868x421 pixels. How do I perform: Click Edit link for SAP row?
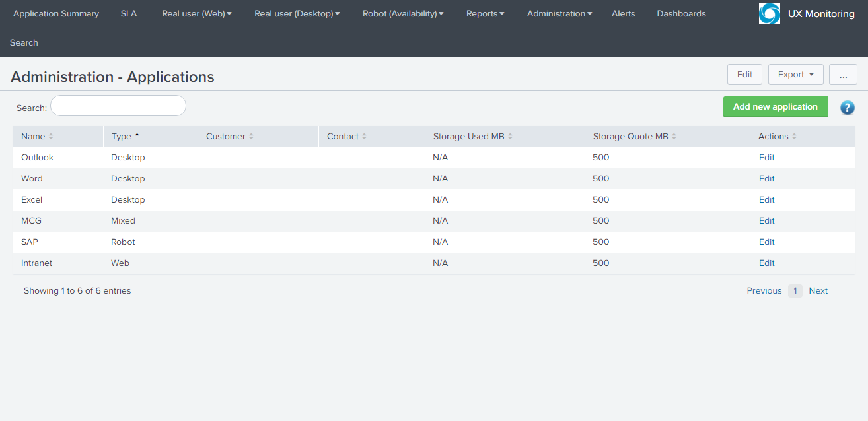[766, 242]
